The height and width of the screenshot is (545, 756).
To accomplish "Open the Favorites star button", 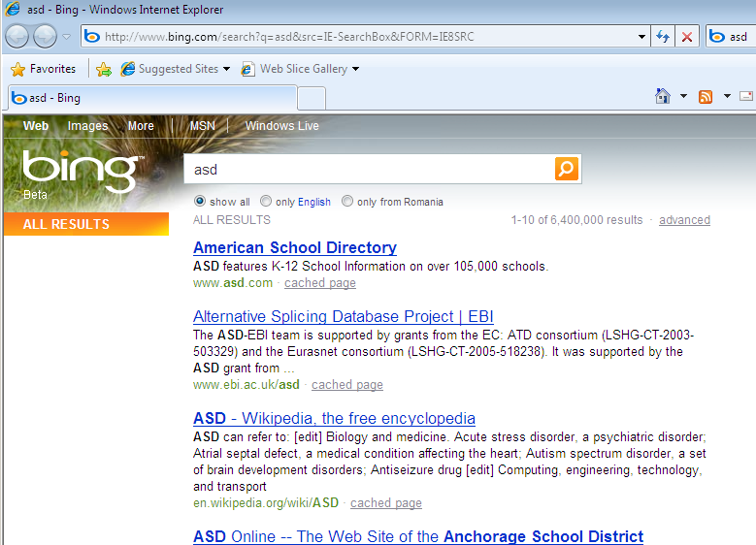I will pos(44,69).
